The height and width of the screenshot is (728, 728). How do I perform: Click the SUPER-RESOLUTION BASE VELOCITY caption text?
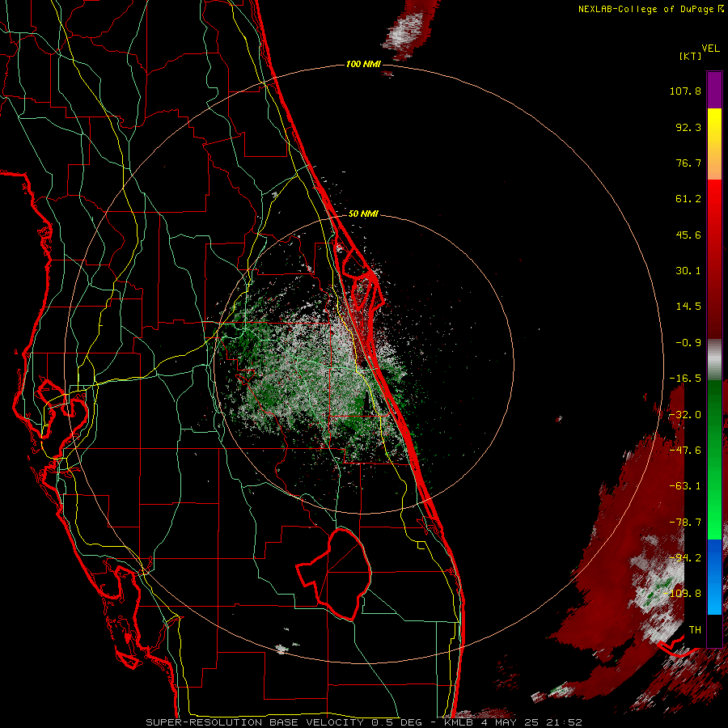point(256,722)
